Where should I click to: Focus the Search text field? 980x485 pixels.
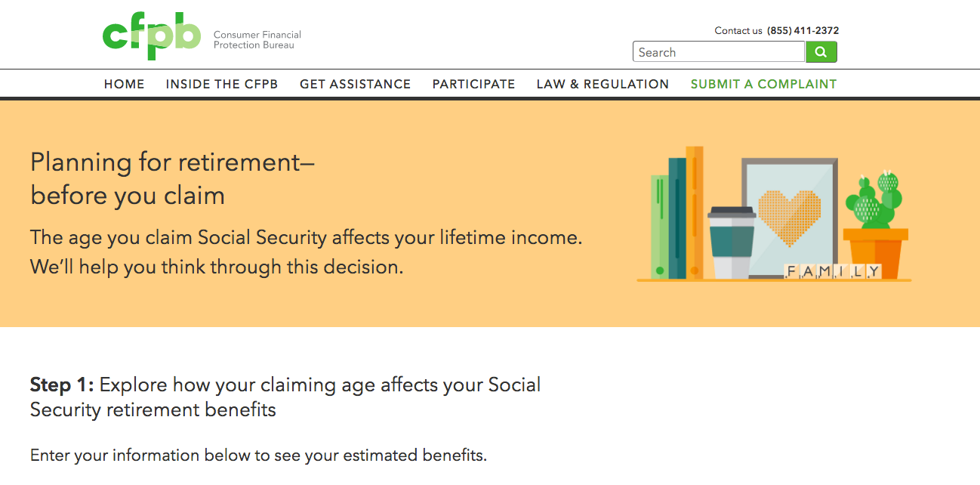[718, 52]
